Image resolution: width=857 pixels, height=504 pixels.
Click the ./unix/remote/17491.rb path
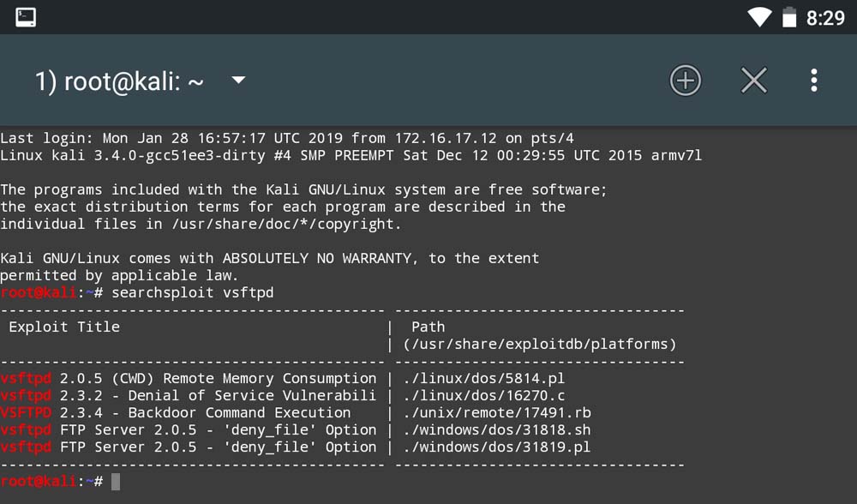496,412
